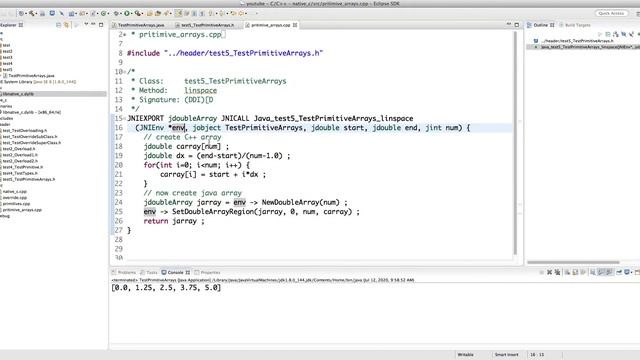
Task: Open Project Explorer view menu chevron
Action: point(86,24)
